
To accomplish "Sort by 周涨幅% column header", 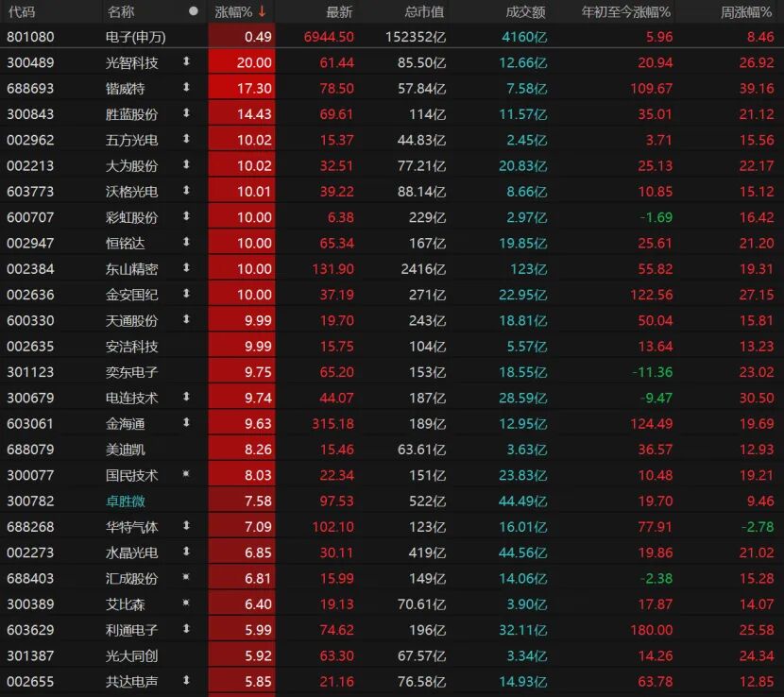I will tap(746, 11).
